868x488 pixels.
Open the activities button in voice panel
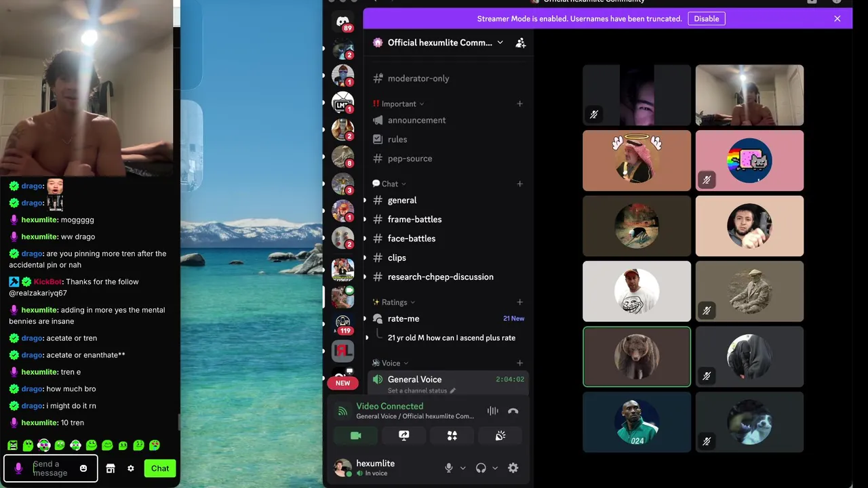[452, 436]
